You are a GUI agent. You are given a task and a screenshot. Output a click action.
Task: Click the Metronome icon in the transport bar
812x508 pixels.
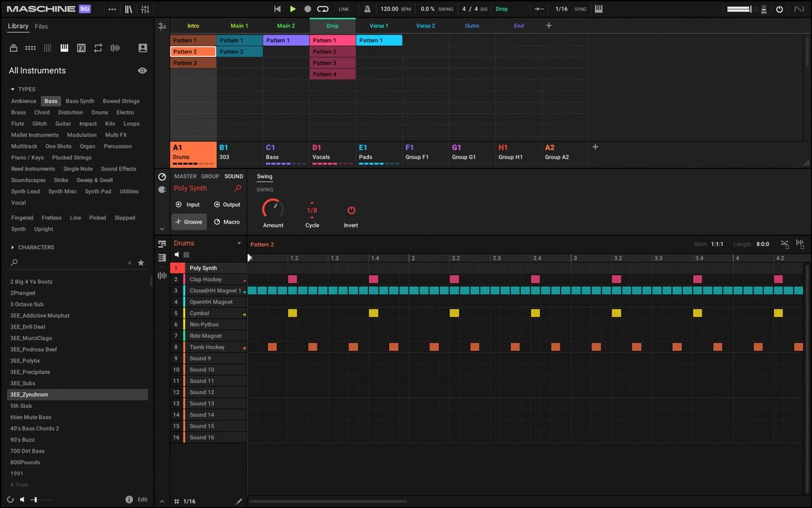coord(367,9)
